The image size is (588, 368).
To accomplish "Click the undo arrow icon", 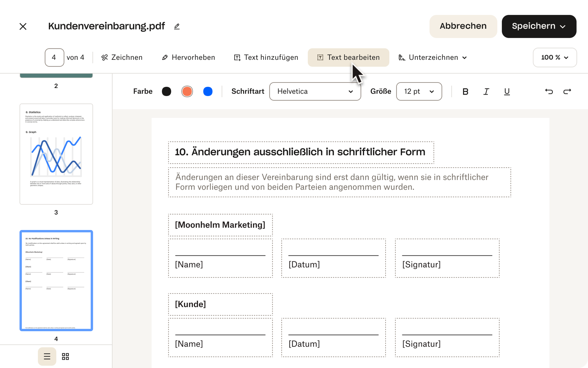I will coord(549,91).
